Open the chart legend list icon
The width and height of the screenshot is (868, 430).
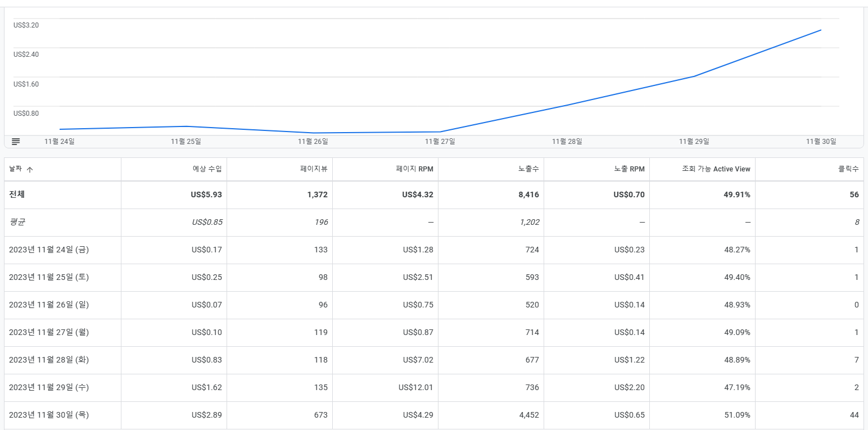pos(16,142)
